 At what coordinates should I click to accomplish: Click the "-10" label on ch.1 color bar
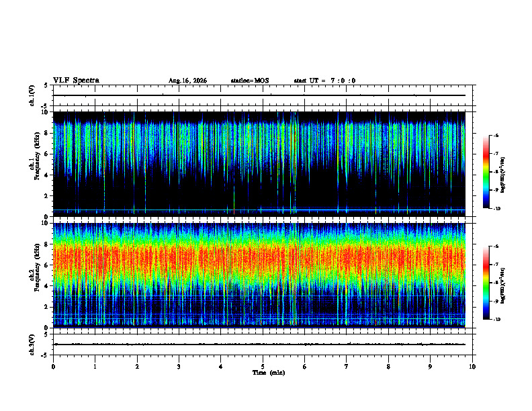[x=496, y=209]
